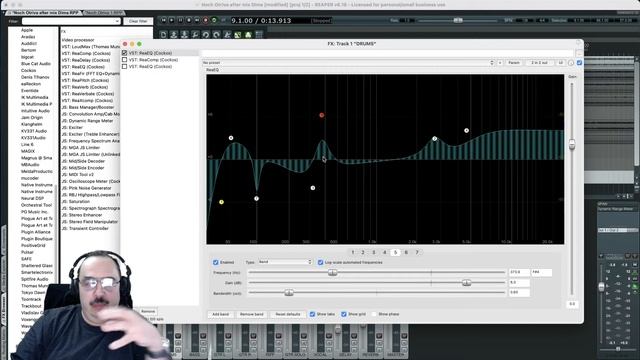Toggle FX bypass checkbox beside preset bar
Viewport: 640px width, 360px height.
579,62
